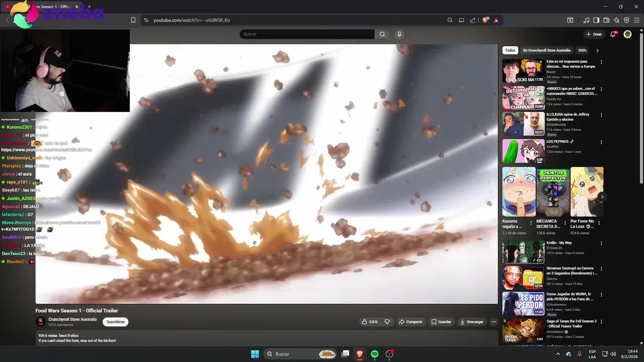Select the OVAs filter chip
The height and width of the screenshot is (362, 644).
pyautogui.click(x=583, y=50)
